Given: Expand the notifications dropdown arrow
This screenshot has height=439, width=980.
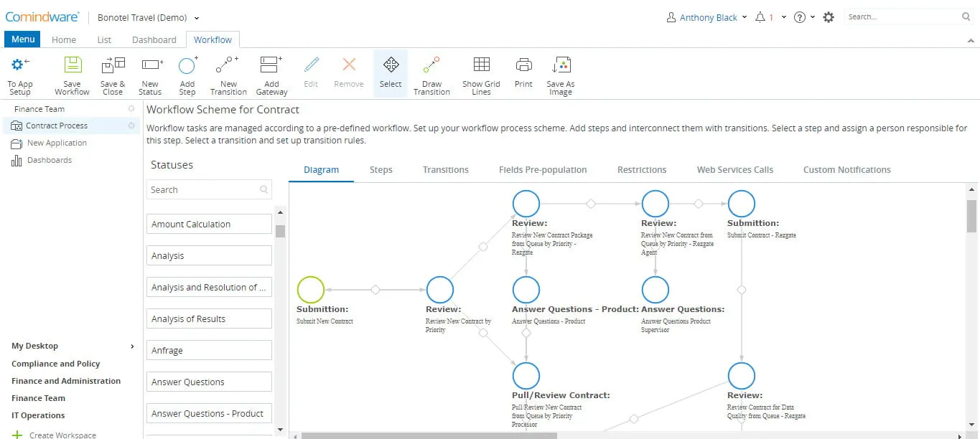Looking at the screenshot, I should pos(784,17).
